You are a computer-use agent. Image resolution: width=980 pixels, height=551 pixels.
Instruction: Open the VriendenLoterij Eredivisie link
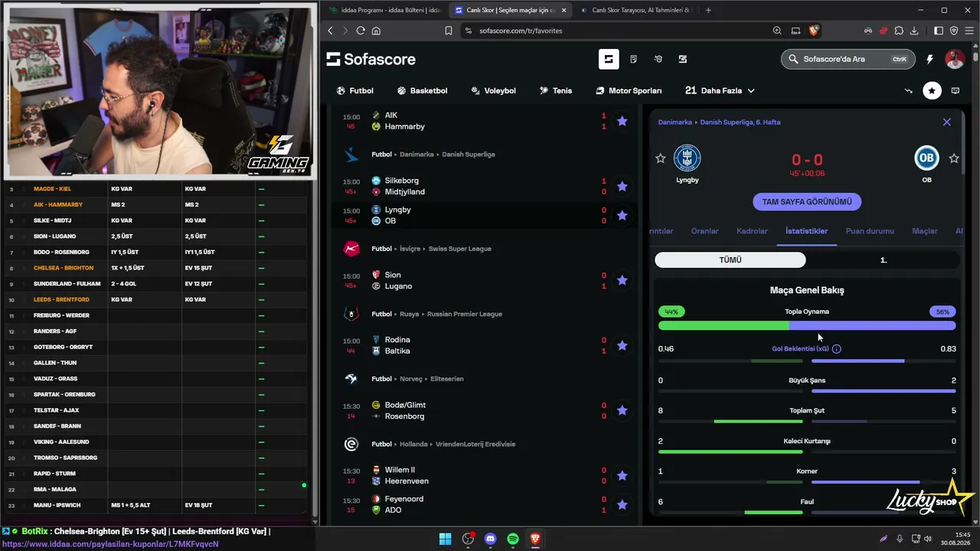coord(475,444)
